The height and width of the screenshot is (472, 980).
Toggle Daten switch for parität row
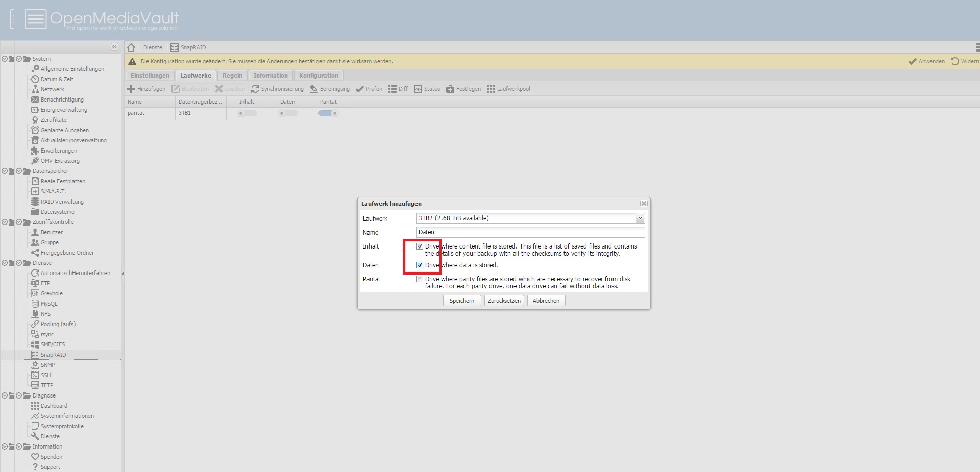click(288, 113)
